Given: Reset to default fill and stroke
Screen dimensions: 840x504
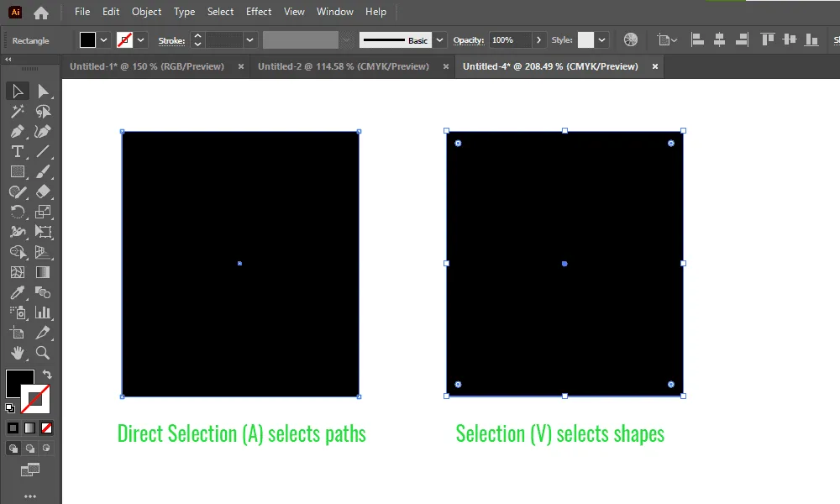Looking at the screenshot, I should (x=9, y=408).
